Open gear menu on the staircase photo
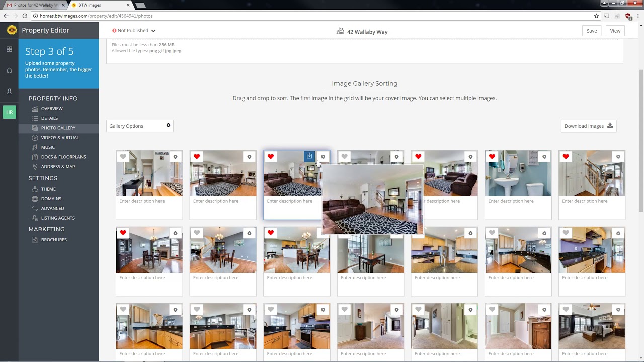Image resolution: width=644 pixels, height=362 pixels. [618, 157]
